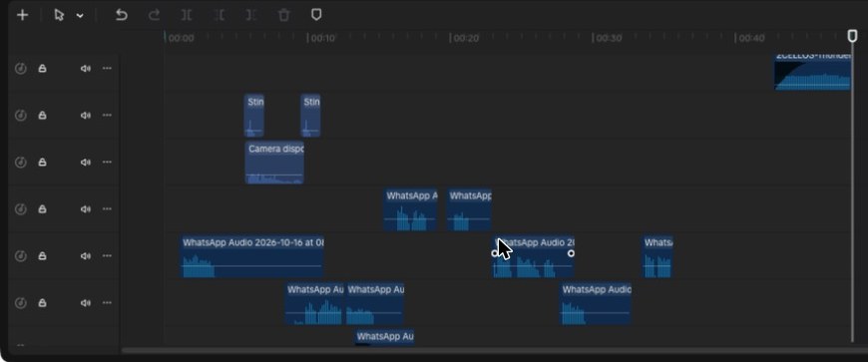This screenshot has width=868, height=362.
Task: Click the plus add button in toolbar
Action: [22, 16]
